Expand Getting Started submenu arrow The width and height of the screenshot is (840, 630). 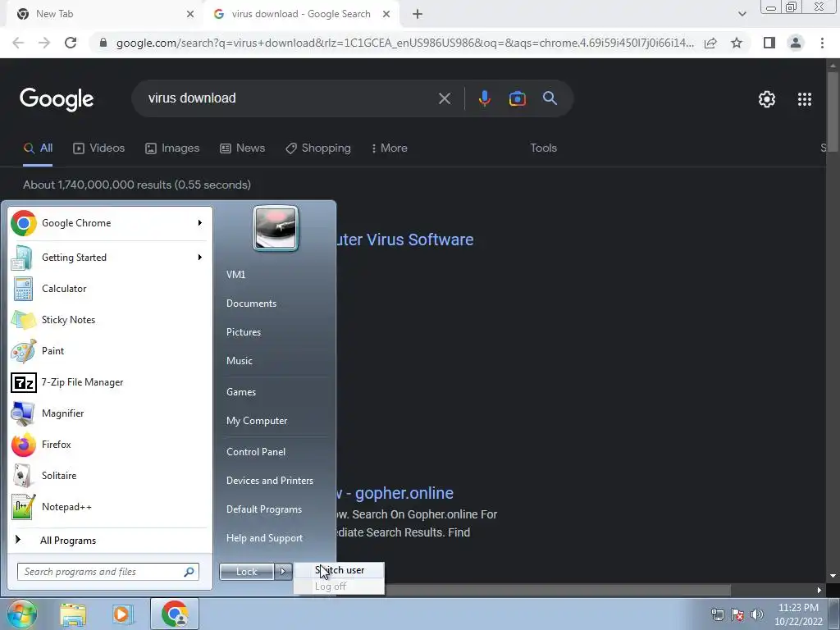[x=200, y=257]
